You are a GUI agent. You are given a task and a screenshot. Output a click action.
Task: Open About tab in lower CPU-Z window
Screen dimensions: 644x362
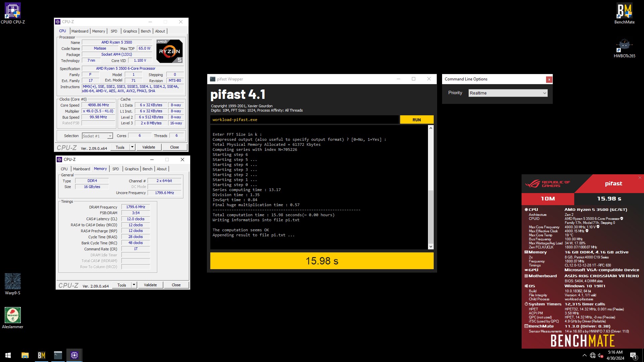(162, 169)
